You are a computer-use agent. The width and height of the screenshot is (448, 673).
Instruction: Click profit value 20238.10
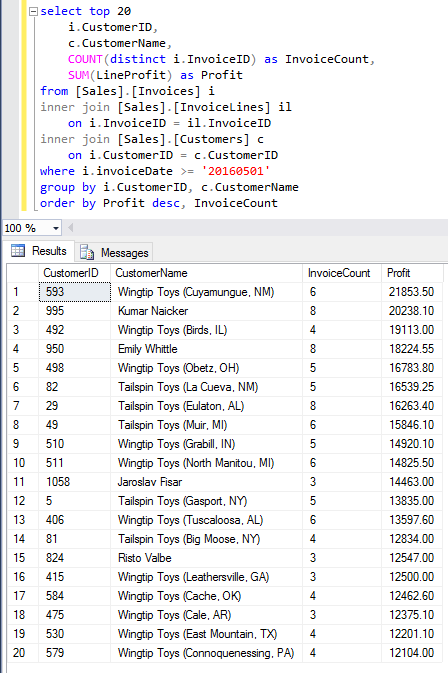(412, 311)
